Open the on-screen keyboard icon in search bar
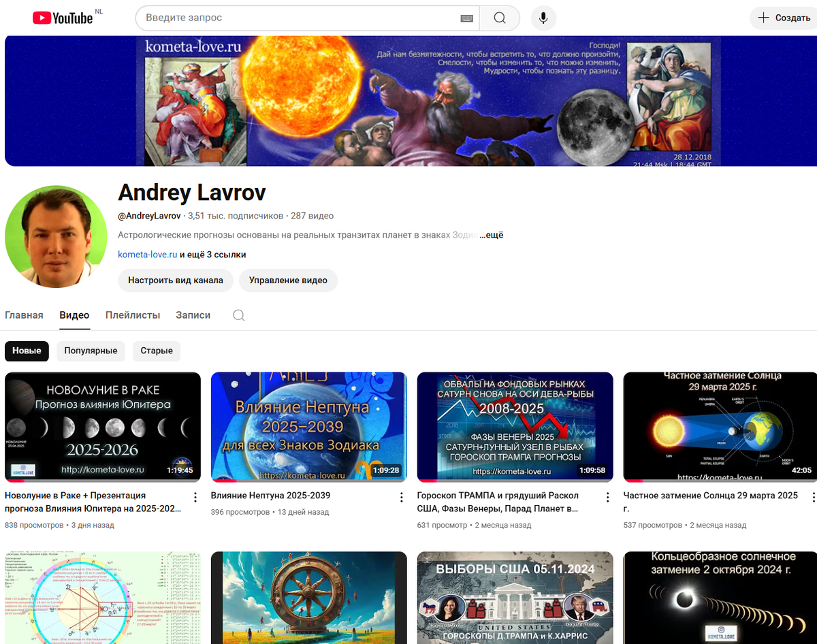This screenshot has height=644, width=817. (466, 18)
